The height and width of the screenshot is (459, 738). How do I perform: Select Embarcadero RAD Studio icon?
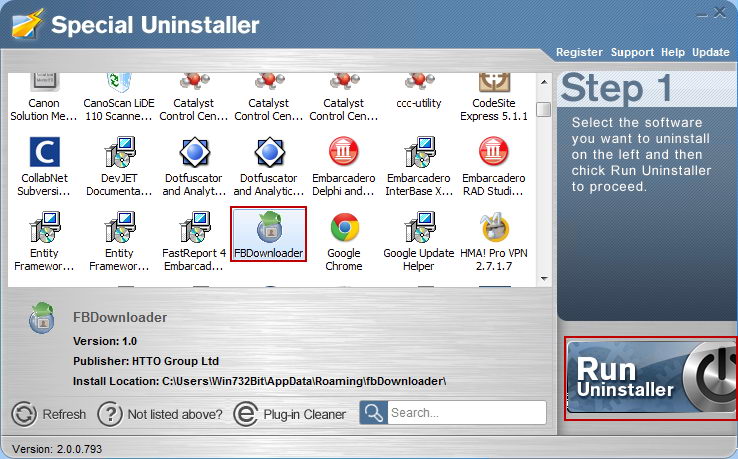[493, 152]
